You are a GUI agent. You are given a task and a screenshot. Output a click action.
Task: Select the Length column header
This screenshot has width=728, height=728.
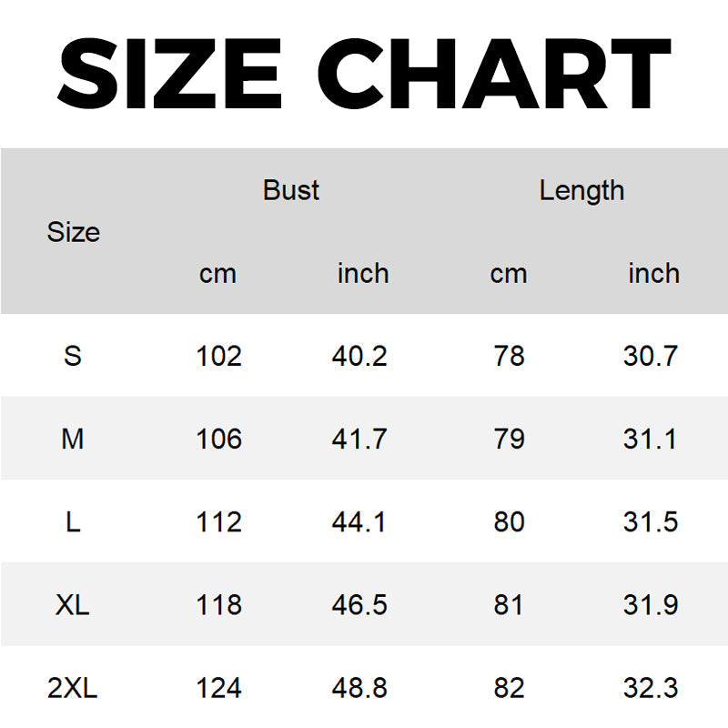point(581,191)
